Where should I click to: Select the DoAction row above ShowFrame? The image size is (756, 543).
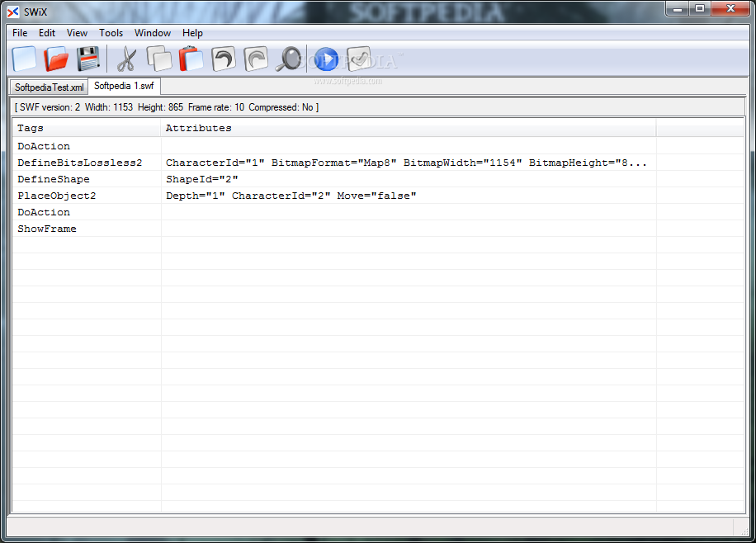point(378,212)
